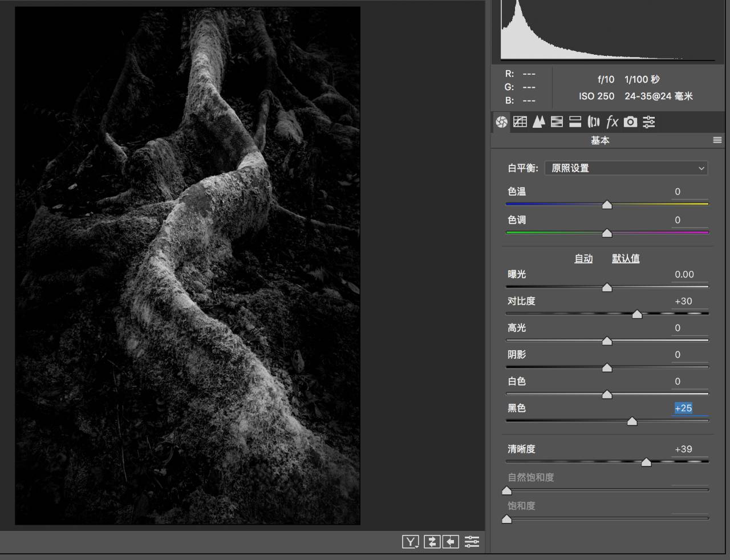Click the tree root photo preview
The width and height of the screenshot is (730, 560).
click(188, 266)
